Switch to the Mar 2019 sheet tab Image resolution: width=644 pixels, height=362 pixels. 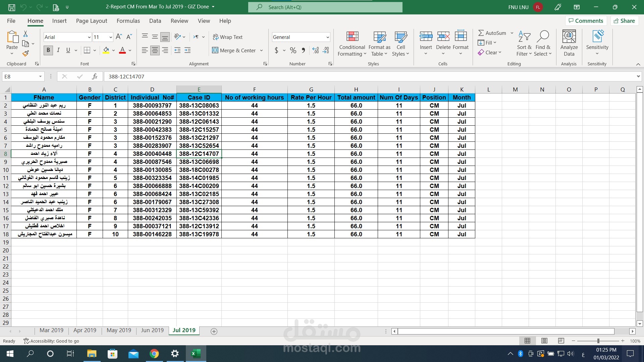[51, 330]
